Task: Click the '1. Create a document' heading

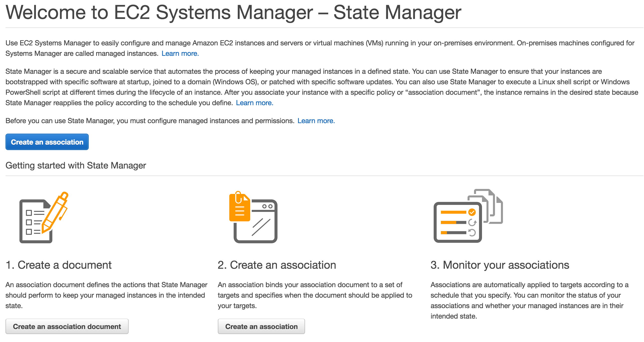Action: coord(59,265)
